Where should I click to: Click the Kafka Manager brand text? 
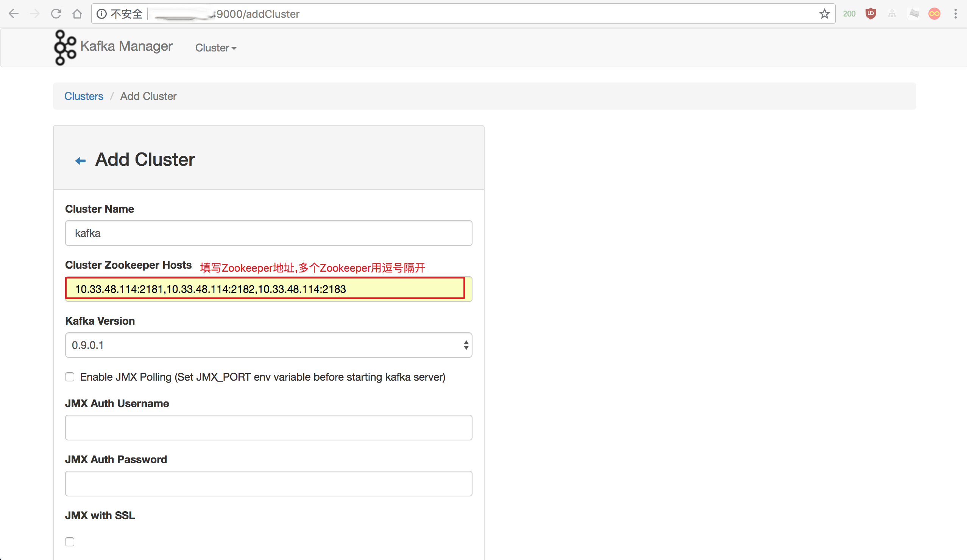tap(126, 46)
